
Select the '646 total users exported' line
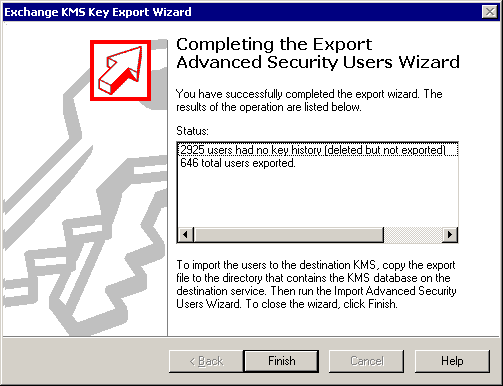(238, 163)
